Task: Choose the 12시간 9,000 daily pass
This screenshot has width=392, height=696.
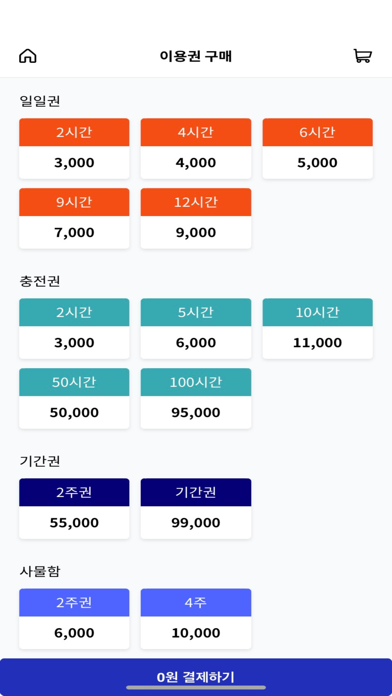Action: [196, 218]
